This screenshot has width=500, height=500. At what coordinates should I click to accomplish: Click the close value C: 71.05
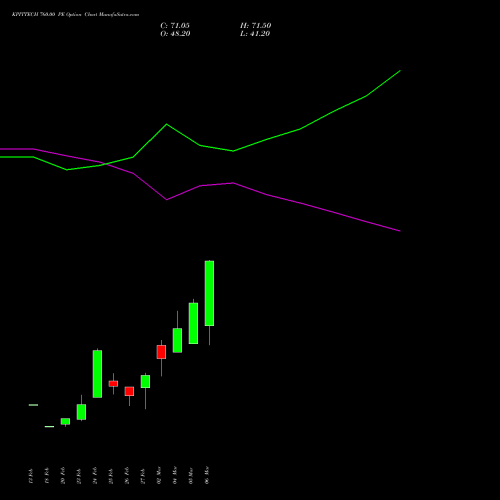coord(175,26)
